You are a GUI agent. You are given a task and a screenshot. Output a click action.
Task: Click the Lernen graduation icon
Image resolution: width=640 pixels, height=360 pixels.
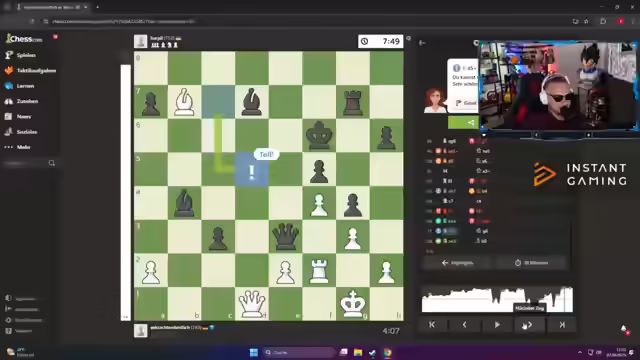(x=9, y=86)
